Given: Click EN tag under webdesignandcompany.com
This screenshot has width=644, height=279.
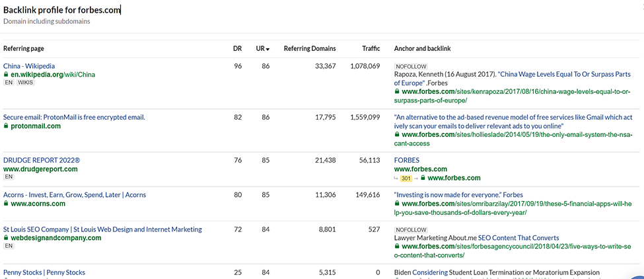Looking at the screenshot, I should (x=9, y=246).
